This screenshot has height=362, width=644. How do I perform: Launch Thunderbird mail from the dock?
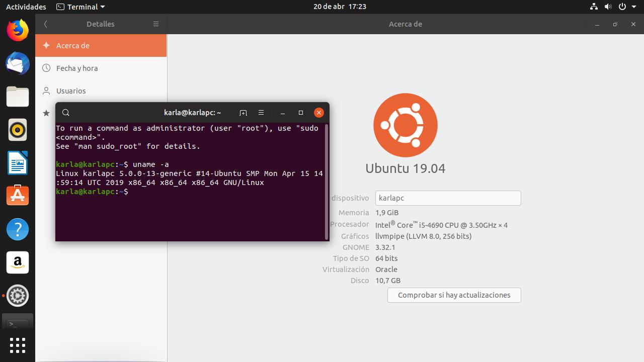point(18,63)
